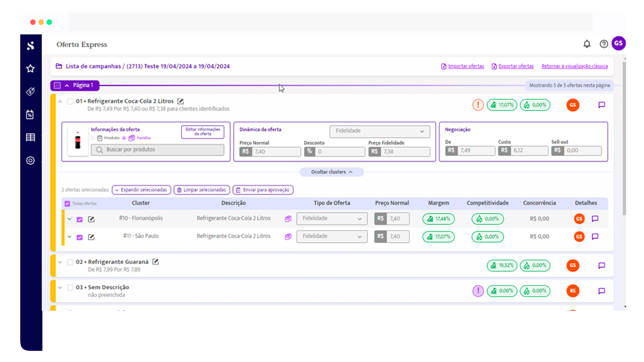This screenshot has height=362, width=644.
Task: Click the purple warning icon on offer 03
Action: pyautogui.click(x=478, y=291)
